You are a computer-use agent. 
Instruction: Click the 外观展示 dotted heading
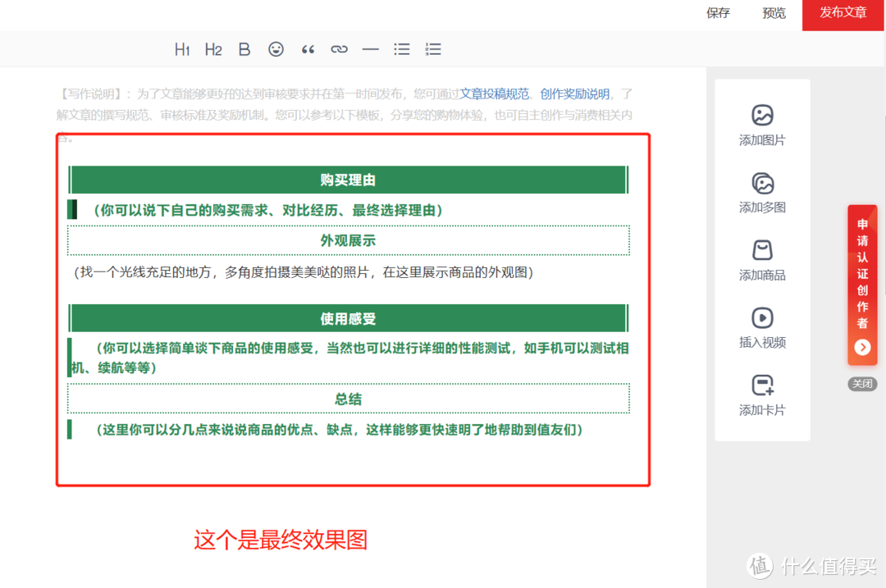tap(348, 240)
